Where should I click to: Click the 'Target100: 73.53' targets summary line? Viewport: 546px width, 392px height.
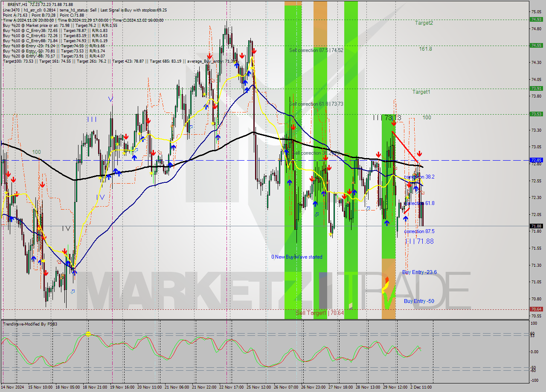(120, 61)
